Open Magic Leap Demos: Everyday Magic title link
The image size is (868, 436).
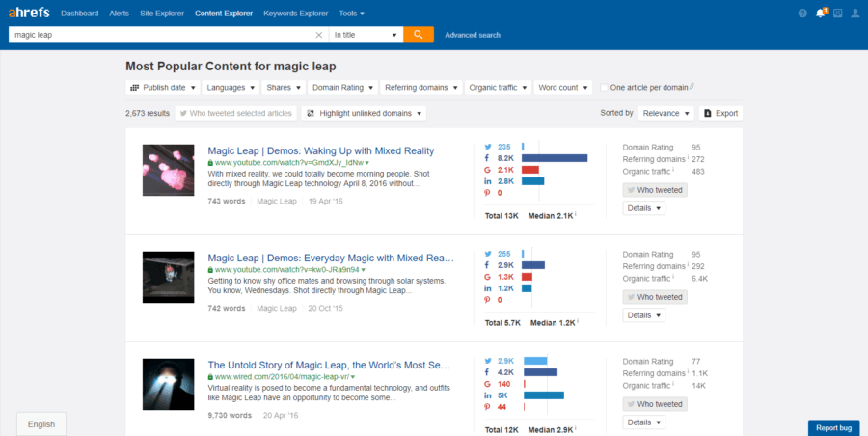(331, 258)
